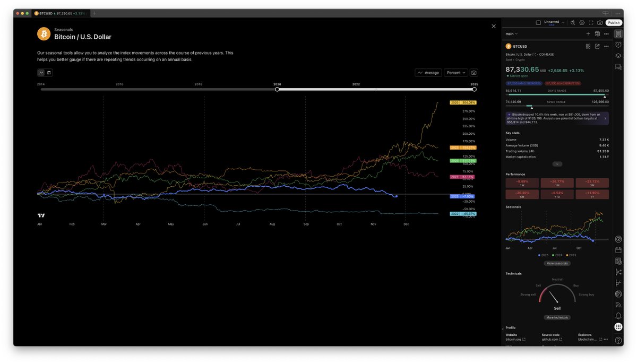Screen dimensions: 637x364
Task: Open the Bitcoin / U.S. Dollar symbol link
Action: (x=521, y=54)
